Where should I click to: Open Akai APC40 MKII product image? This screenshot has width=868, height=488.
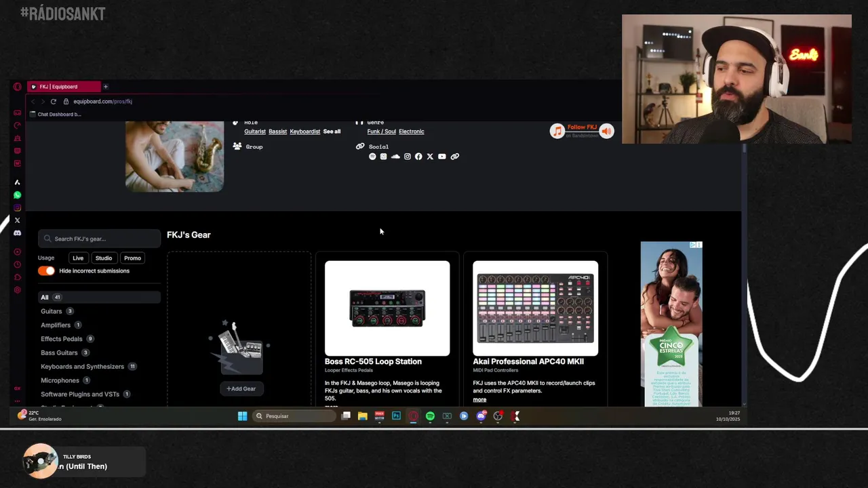tap(536, 308)
